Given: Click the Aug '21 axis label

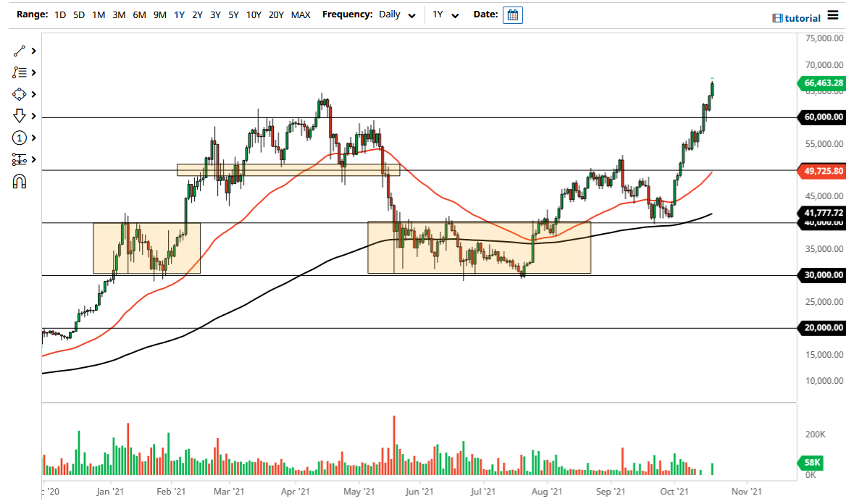Looking at the screenshot, I should click(x=548, y=492).
